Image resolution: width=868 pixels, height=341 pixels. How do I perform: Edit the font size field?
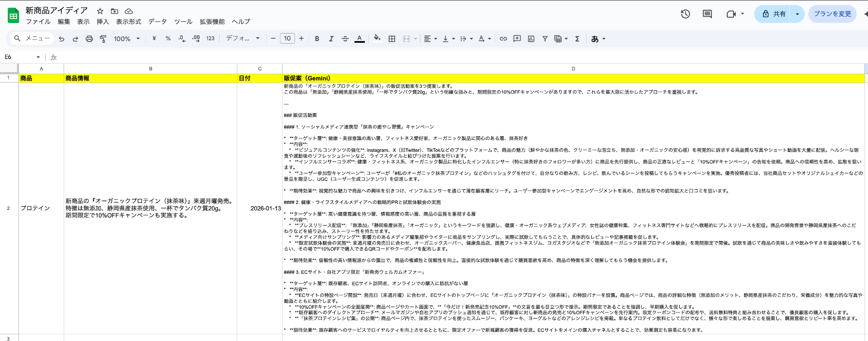coord(287,39)
